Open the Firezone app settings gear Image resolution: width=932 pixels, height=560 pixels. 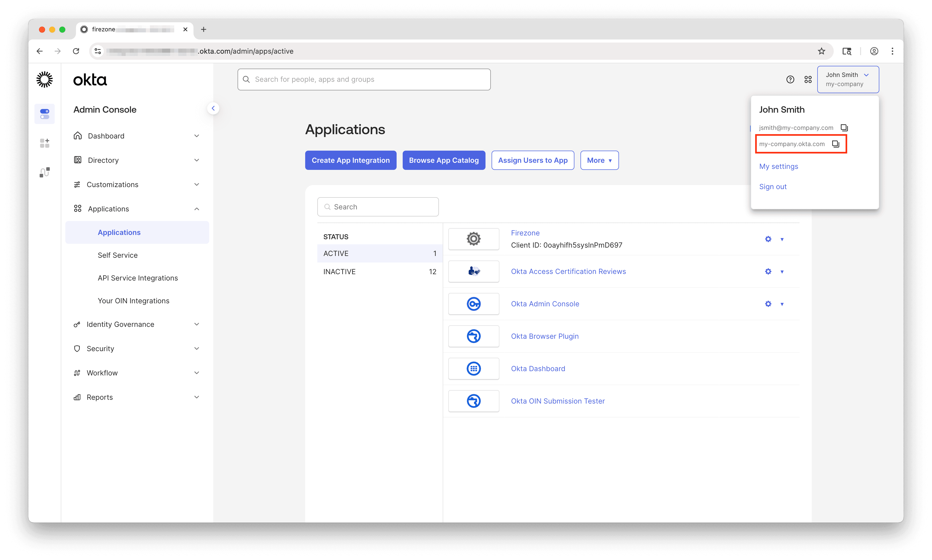(768, 239)
